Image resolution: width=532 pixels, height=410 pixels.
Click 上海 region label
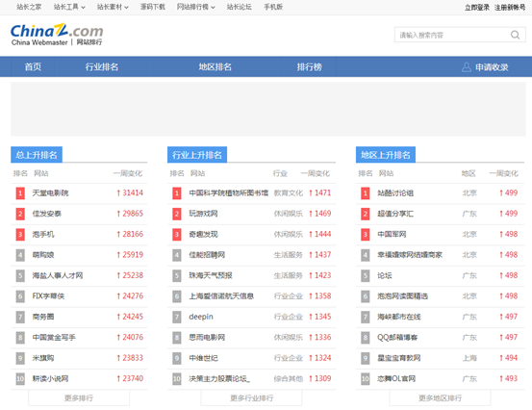coord(469,358)
